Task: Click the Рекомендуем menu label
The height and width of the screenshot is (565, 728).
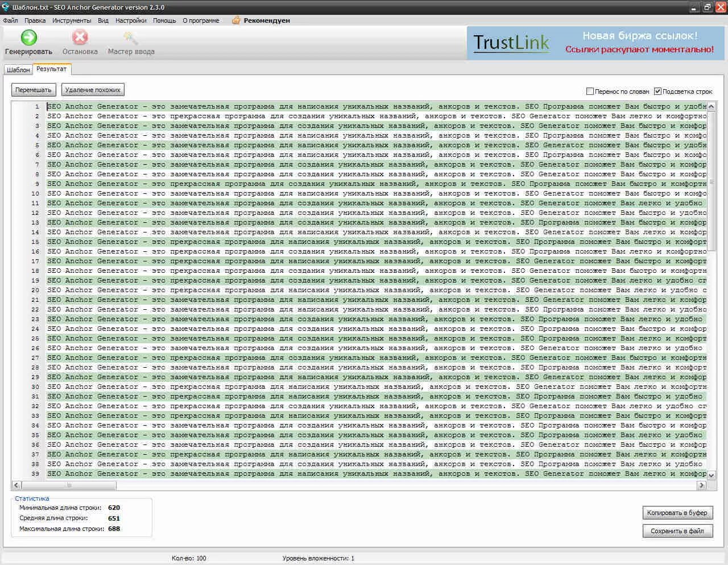Action: (x=267, y=20)
